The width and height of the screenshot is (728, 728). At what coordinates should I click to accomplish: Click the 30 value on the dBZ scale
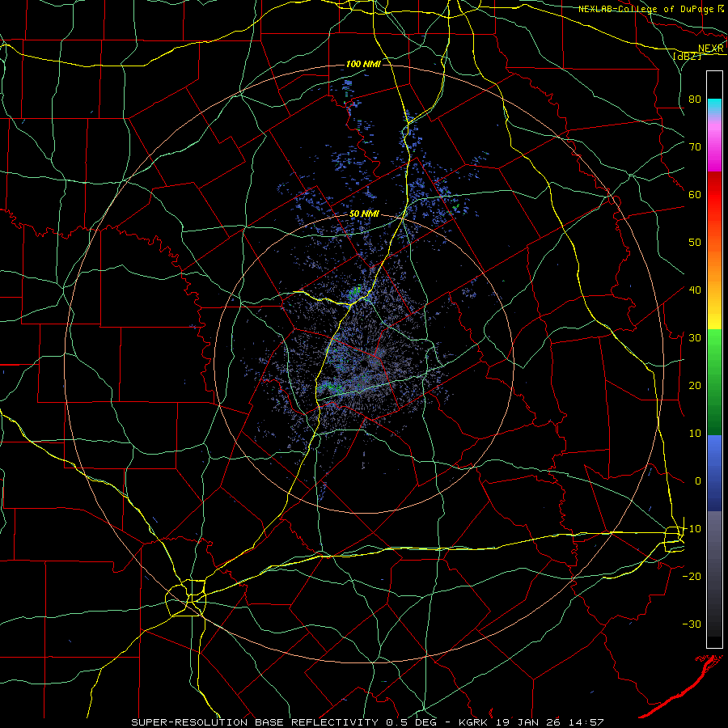point(695,337)
